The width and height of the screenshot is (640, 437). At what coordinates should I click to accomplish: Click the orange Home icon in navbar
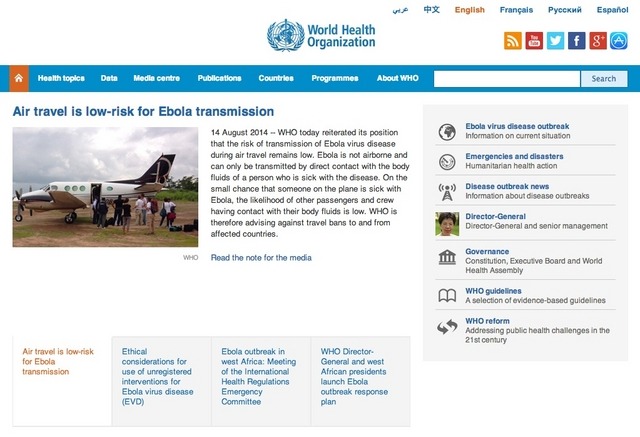(19, 78)
